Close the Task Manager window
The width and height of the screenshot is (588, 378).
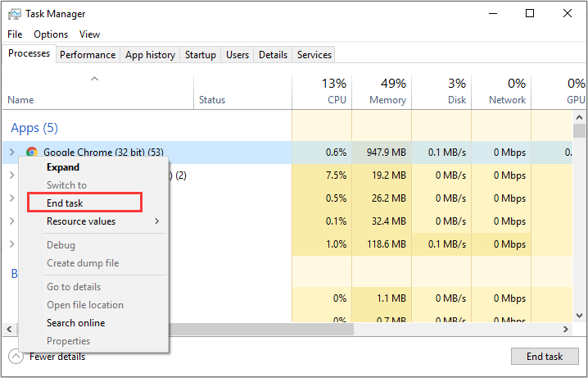click(568, 13)
